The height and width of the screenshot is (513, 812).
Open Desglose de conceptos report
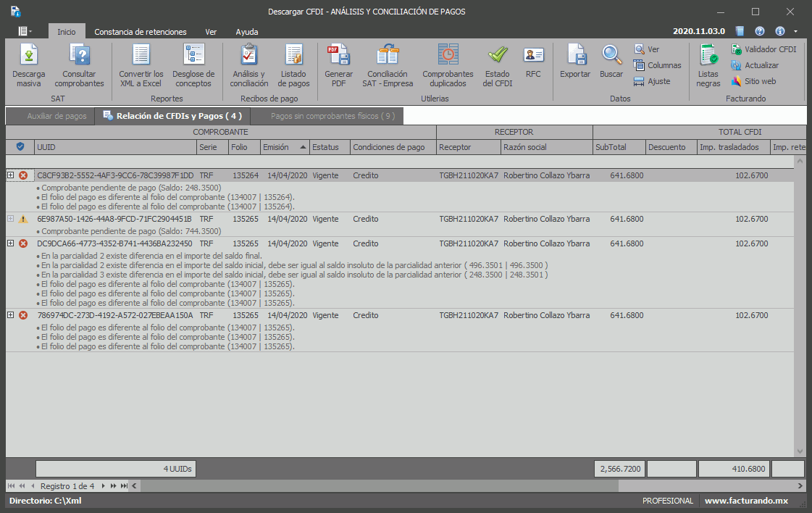193,66
